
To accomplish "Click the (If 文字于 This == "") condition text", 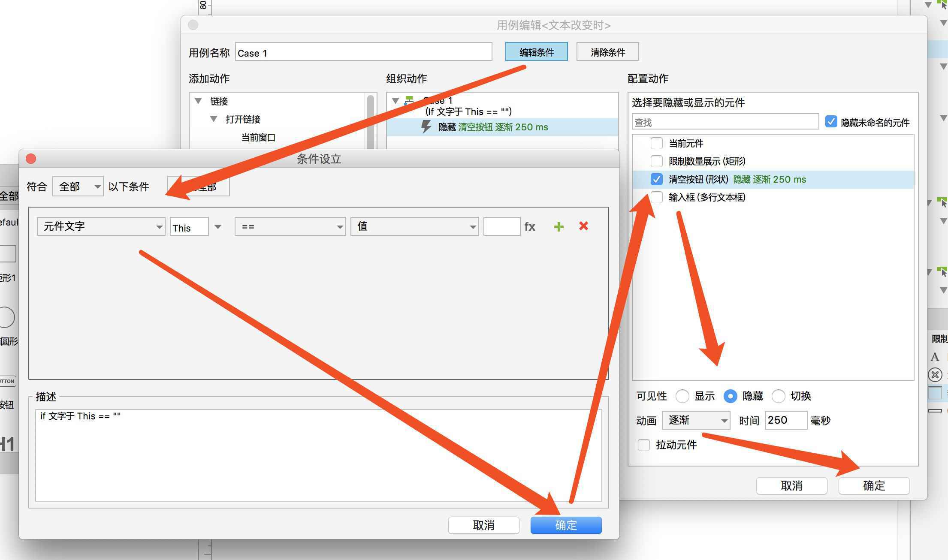I will (468, 111).
